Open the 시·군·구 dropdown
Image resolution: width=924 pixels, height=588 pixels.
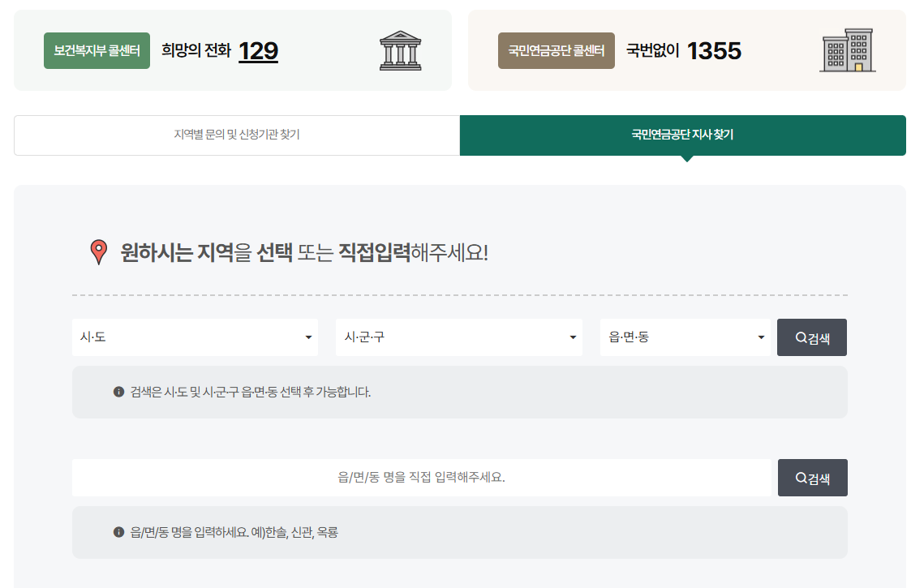(459, 337)
